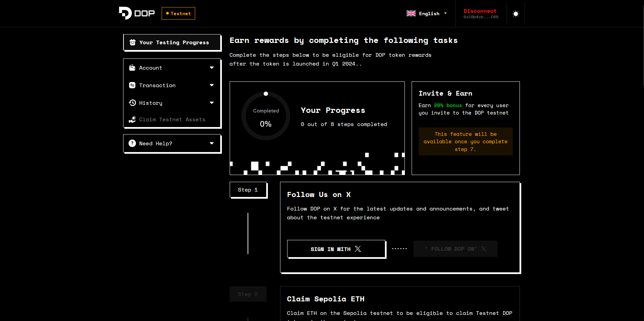Select the Step 1 marker
644x321 pixels.
pos(248,190)
